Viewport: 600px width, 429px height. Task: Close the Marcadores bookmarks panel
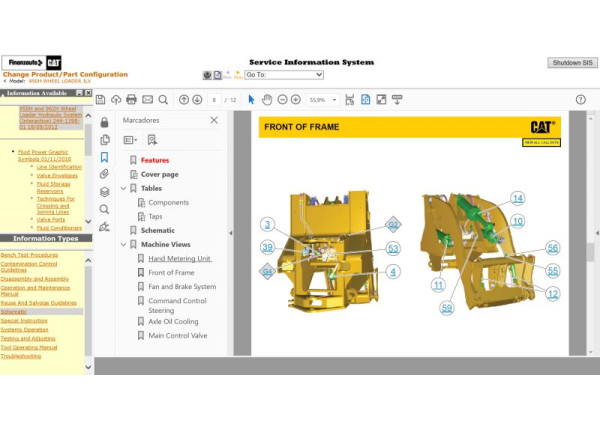pyautogui.click(x=213, y=120)
